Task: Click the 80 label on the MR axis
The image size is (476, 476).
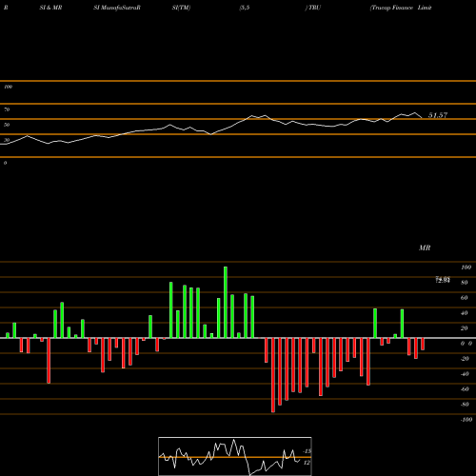Action: (x=465, y=283)
